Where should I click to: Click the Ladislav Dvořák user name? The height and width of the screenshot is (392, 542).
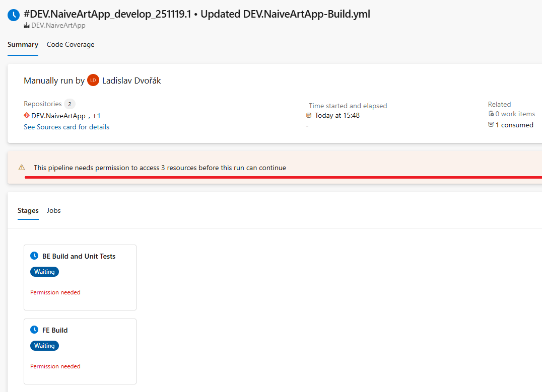click(x=131, y=81)
